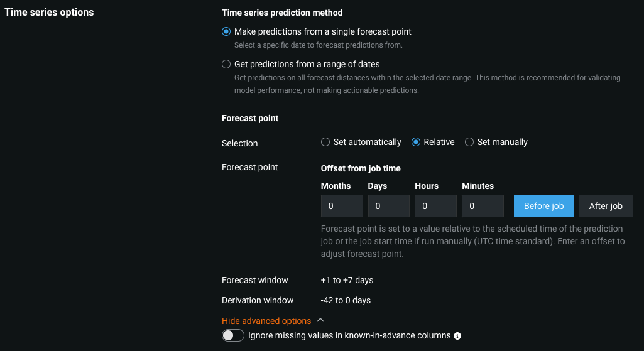
Task: Select Make predictions from a single forecast point
Action: click(226, 31)
